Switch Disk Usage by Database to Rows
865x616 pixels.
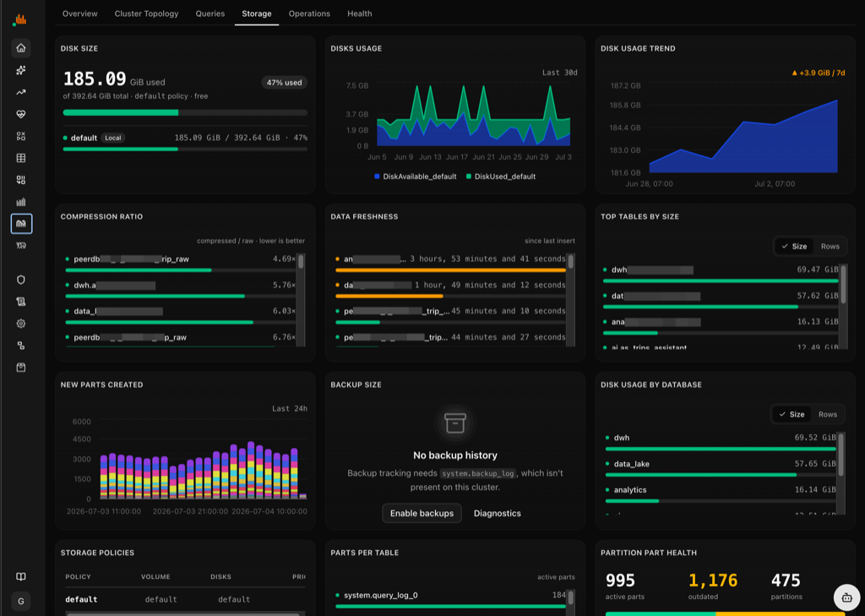tap(828, 414)
